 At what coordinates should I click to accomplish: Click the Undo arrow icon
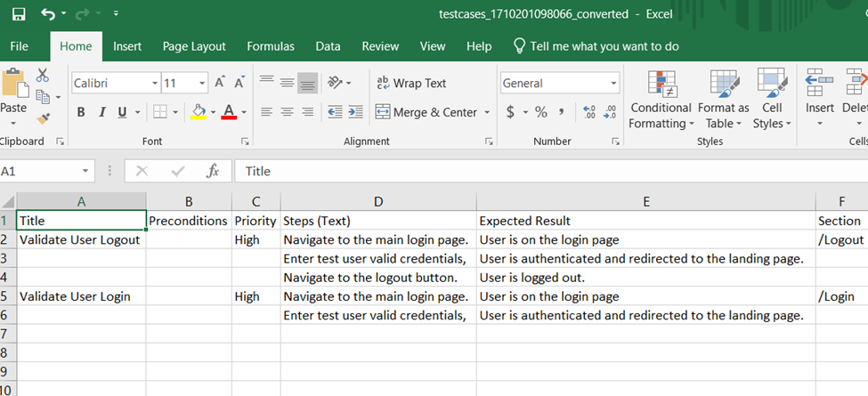[x=48, y=14]
